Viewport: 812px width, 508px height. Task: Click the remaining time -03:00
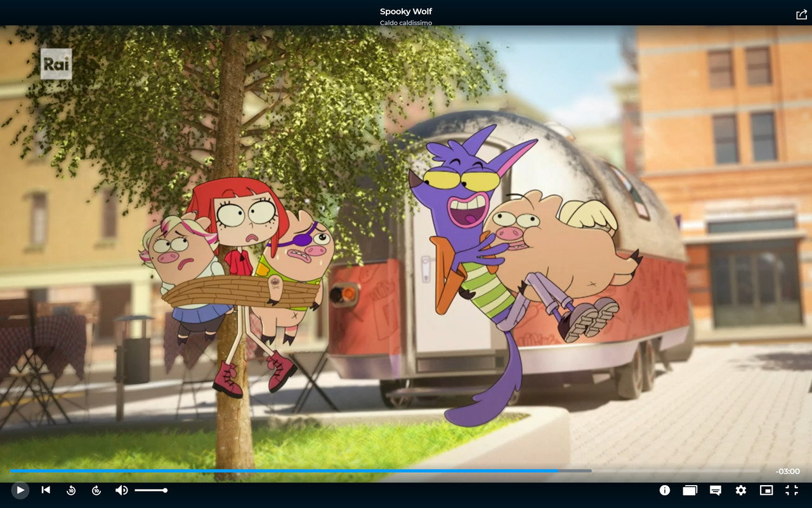[x=787, y=471]
